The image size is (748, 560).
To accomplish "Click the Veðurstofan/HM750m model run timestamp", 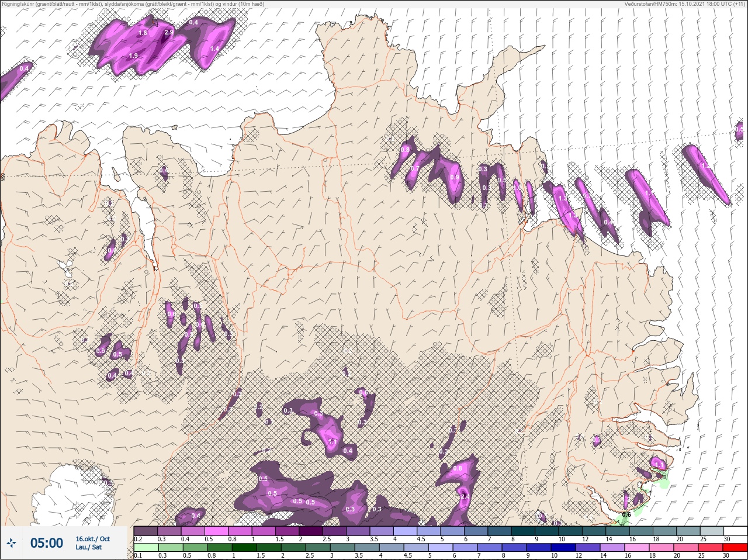I will point(685,4).
